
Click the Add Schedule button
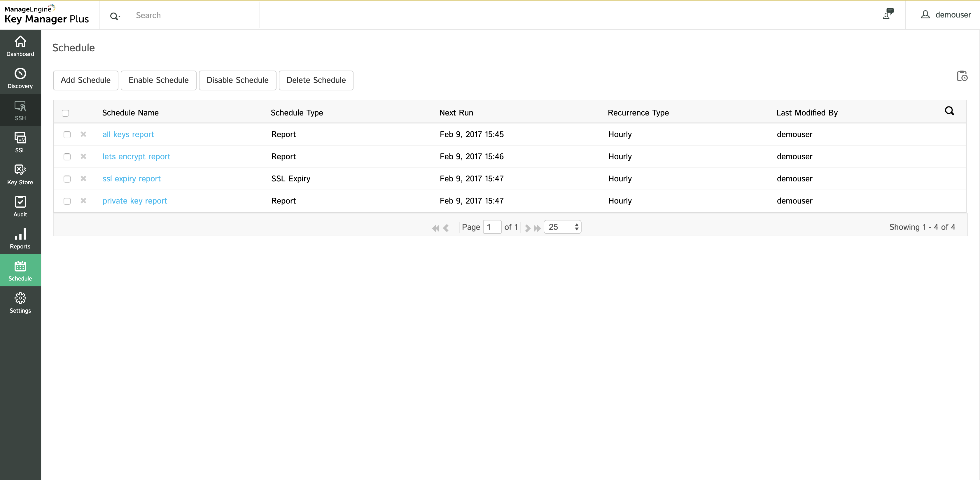(x=85, y=80)
